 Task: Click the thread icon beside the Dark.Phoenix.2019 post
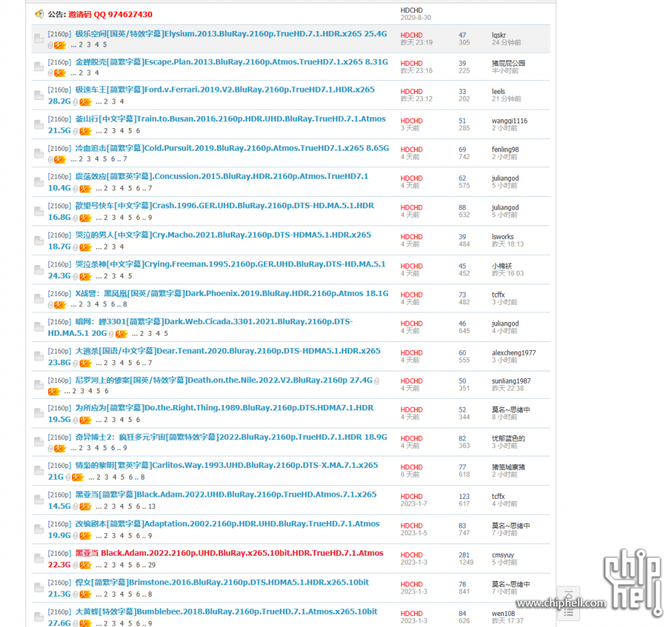(x=39, y=299)
